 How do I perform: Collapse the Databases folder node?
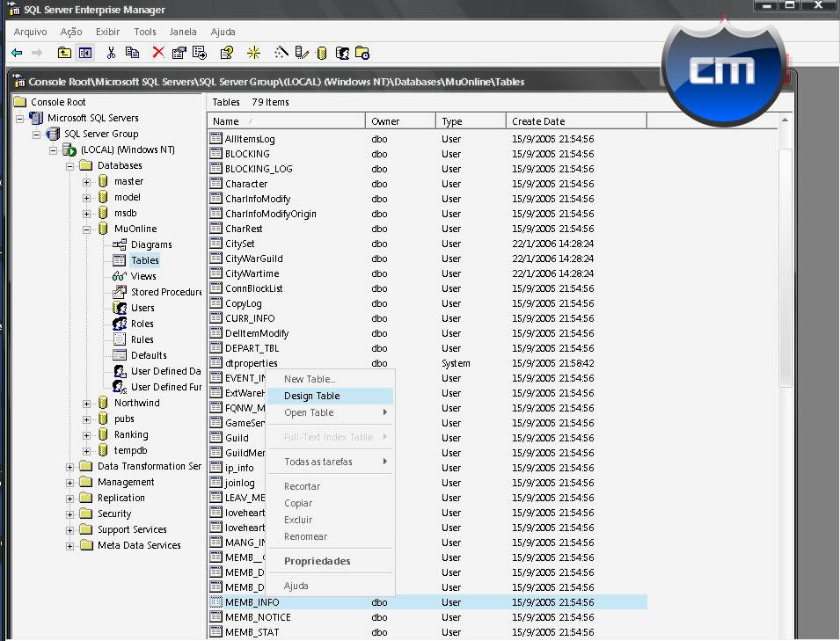click(69, 166)
